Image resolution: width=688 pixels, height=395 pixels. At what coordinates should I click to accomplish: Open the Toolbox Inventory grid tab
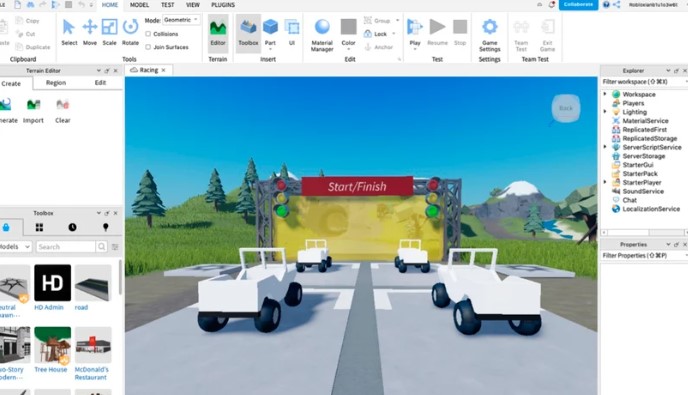coord(39,227)
